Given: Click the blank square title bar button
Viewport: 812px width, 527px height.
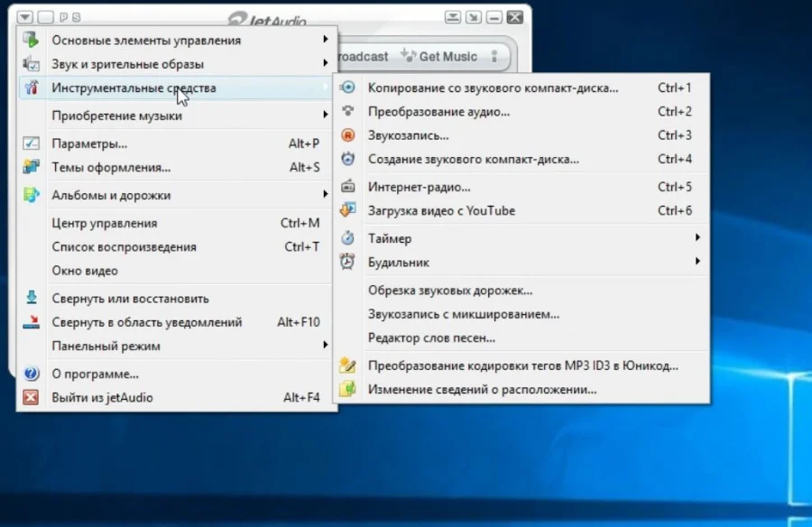Looking at the screenshot, I should click(46, 17).
